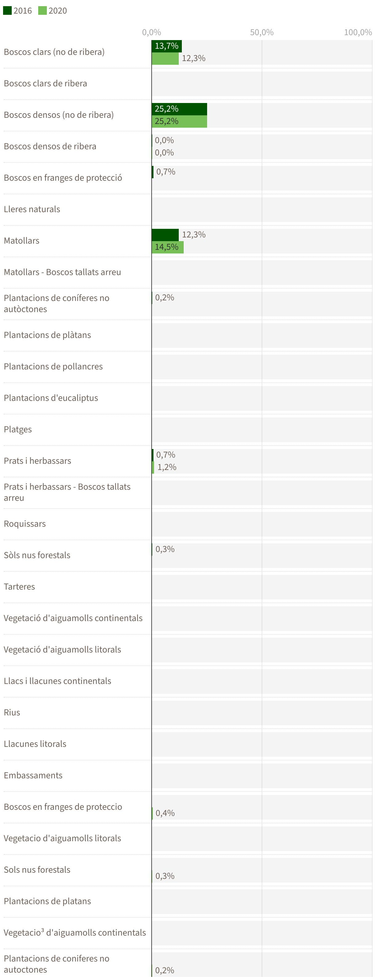Click the Prats i herbassars 1,2% value label
Image resolution: width=376 pixels, height=980 pixels.
pyautogui.click(x=167, y=467)
